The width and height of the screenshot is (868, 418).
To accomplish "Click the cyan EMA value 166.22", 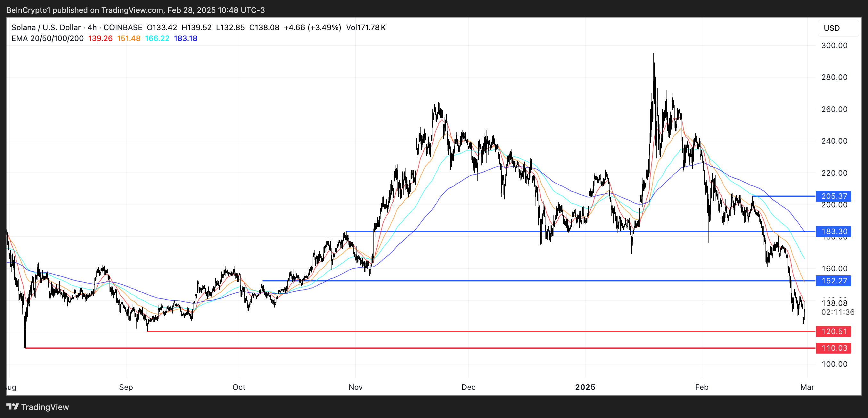I will (x=157, y=38).
